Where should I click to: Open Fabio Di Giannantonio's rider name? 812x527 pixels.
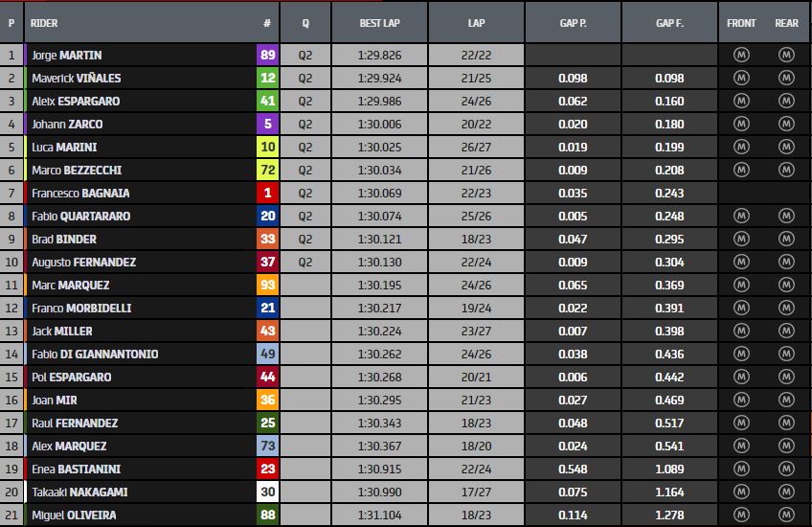pyautogui.click(x=95, y=354)
